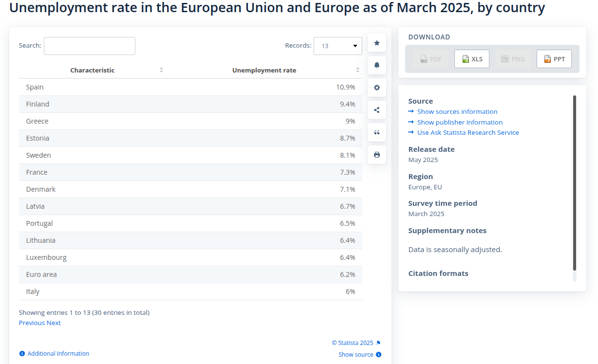
Task: Open Show publisher information link
Action: [x=460, y=122]
